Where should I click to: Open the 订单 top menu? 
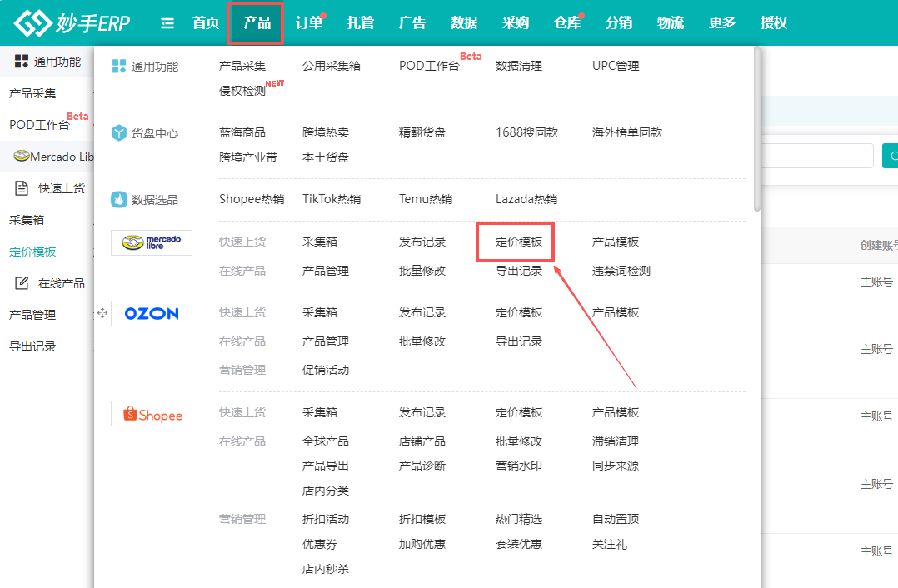pyautogui.click(x=308, y=23)
